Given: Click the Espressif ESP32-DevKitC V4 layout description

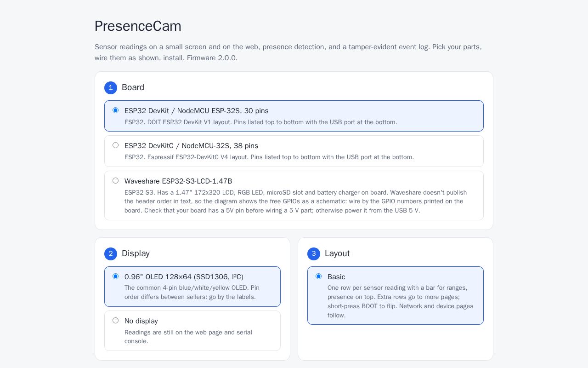Looking at the screenshot, I should point(269,157).
